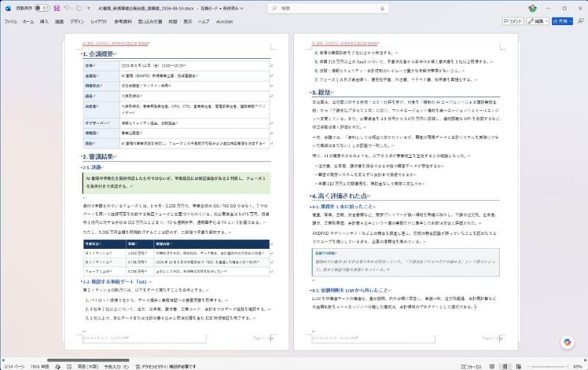The image size is (588, 370).
Task: Click the heading "2. 審議結果"
Action: [x=98, y=156]
